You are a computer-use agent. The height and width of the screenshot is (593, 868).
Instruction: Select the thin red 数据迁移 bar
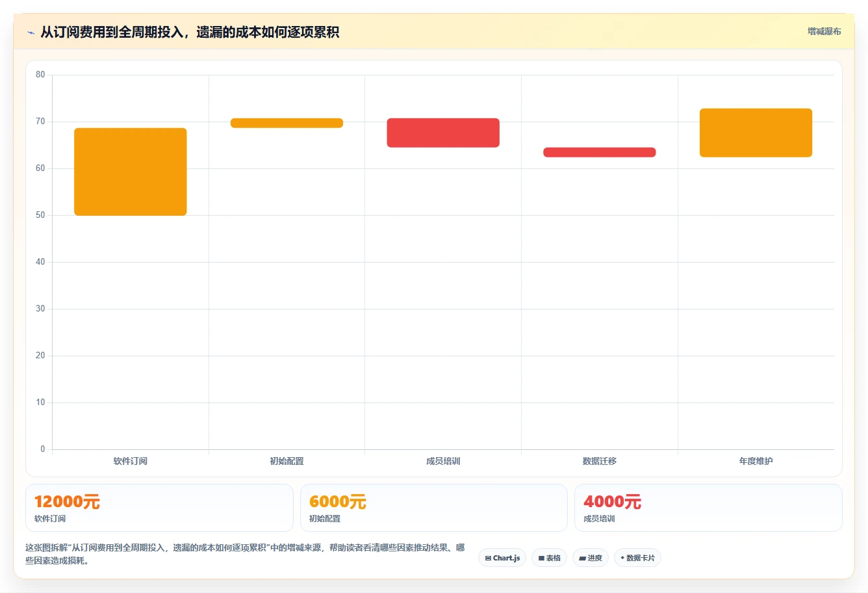(600, 152)
